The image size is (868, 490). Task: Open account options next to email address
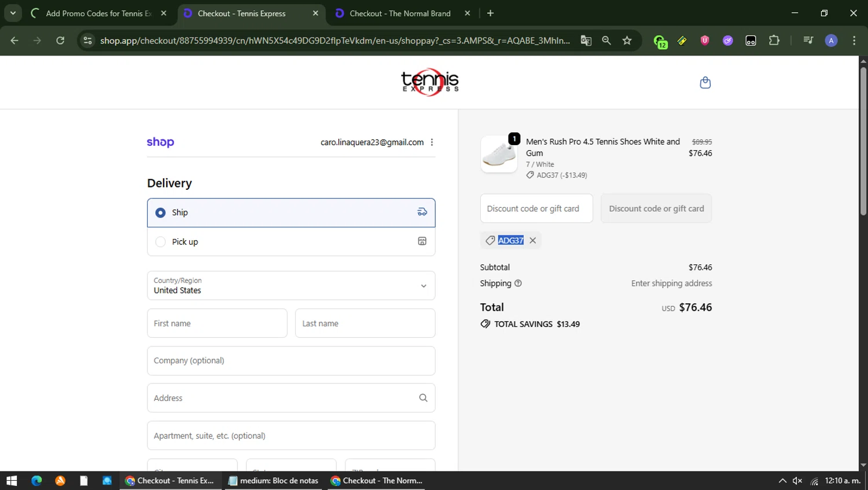[x=432, y=142]
